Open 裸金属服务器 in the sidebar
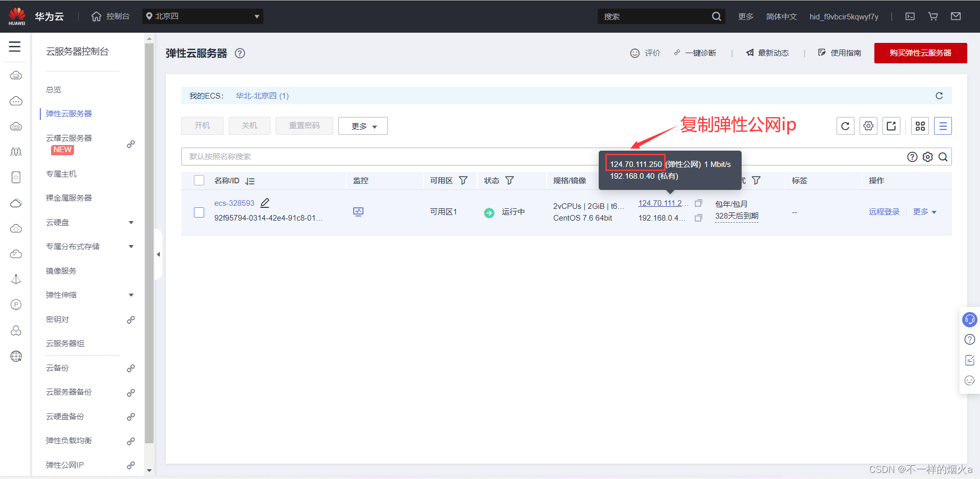980x479 pixels. [69, 198]
